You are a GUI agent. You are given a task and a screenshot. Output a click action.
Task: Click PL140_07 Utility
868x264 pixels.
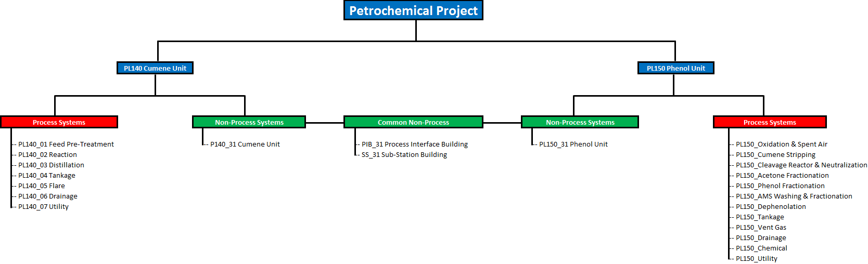point(43,207)
